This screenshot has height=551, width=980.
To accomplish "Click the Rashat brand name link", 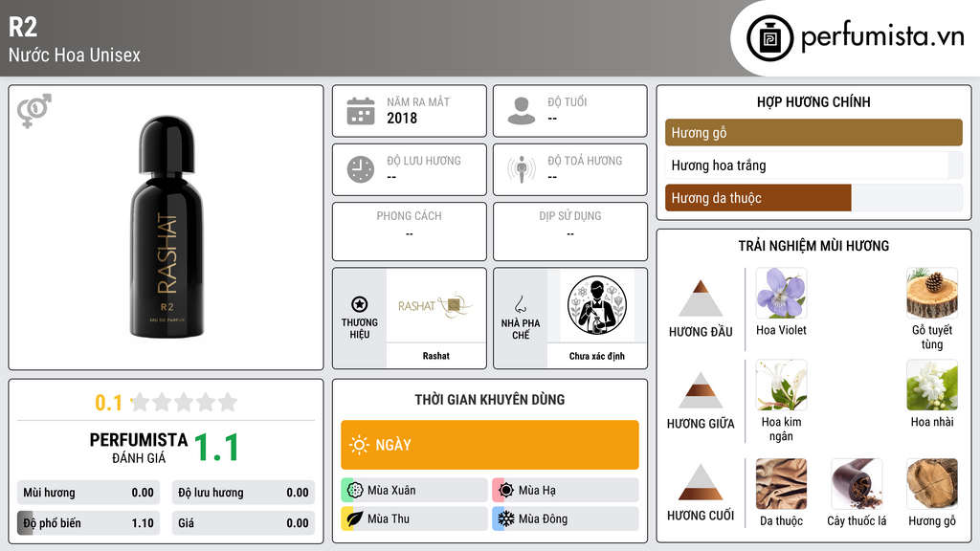I will [435, 356].
